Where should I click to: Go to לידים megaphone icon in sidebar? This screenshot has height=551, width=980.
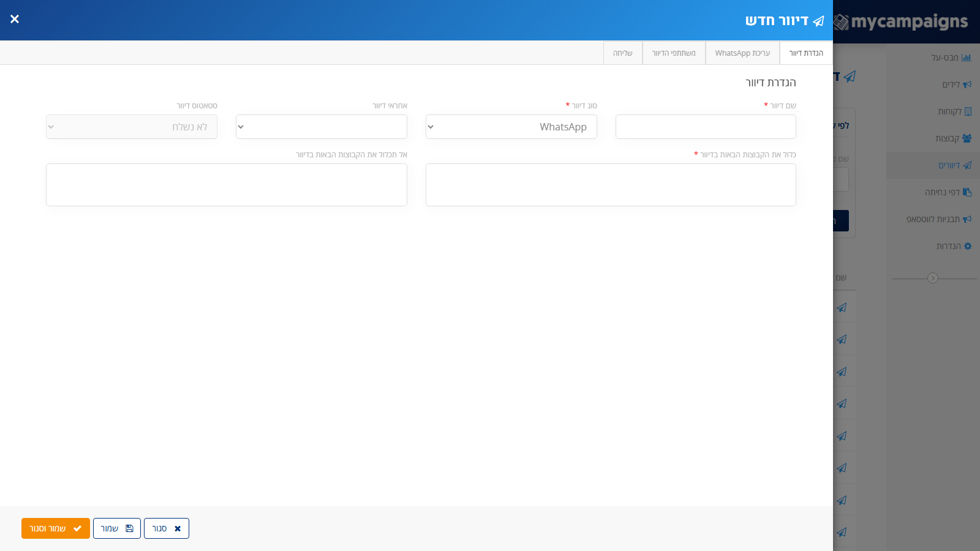click(967, 84)
